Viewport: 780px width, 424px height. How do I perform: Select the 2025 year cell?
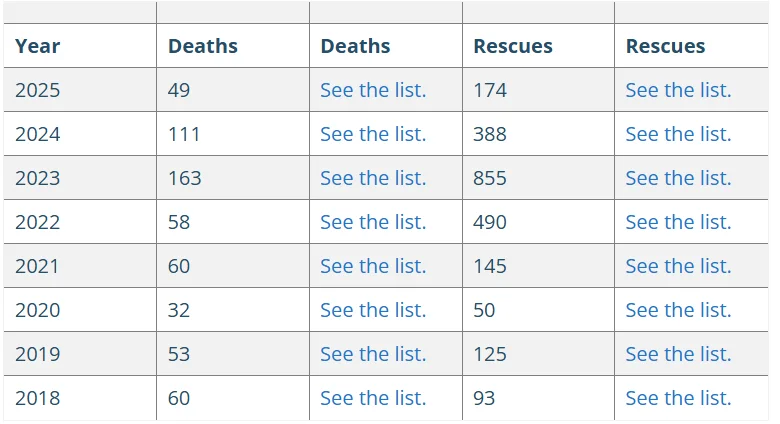click(38, 90)
